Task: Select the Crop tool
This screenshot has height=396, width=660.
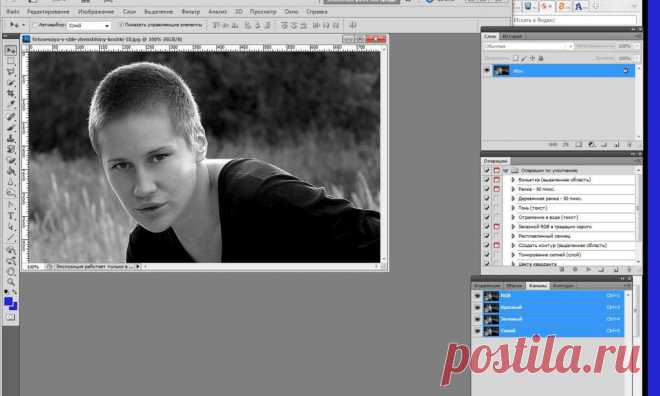Action: 11,93
